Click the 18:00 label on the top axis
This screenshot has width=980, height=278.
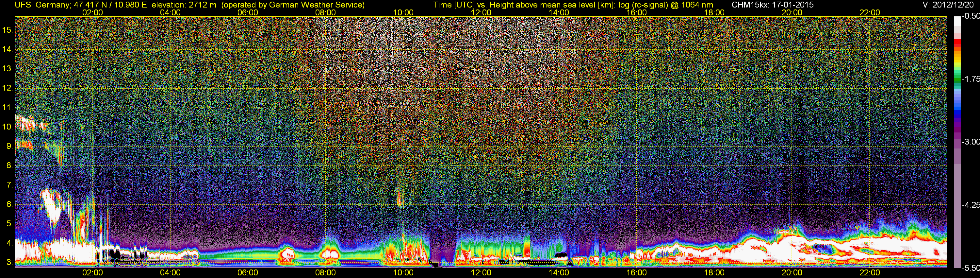714,12
